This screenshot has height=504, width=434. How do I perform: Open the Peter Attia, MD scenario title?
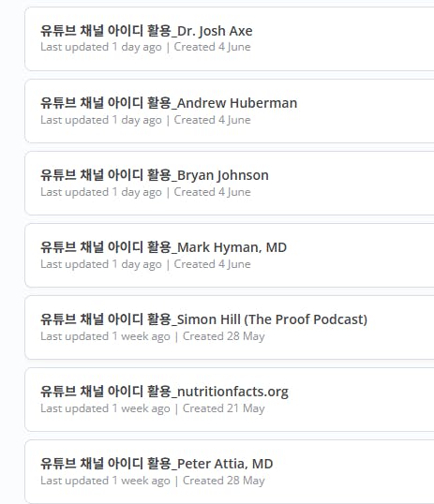pyautogui.click(x=157, y=464)
